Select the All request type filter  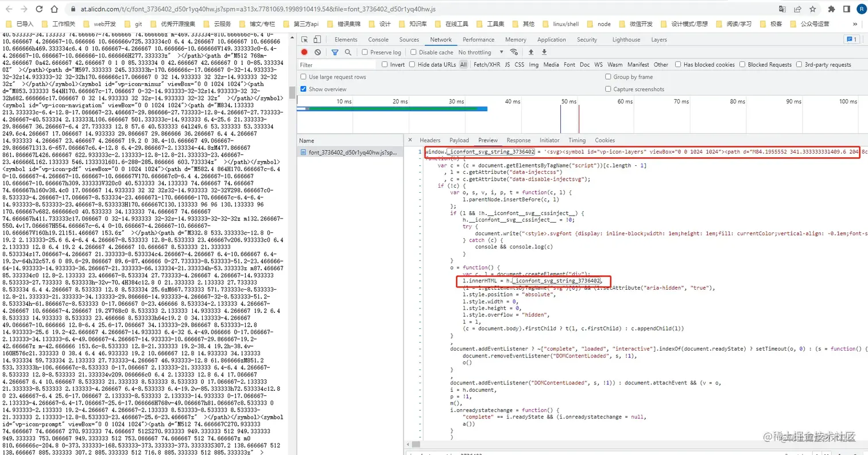tap(463, 65)
